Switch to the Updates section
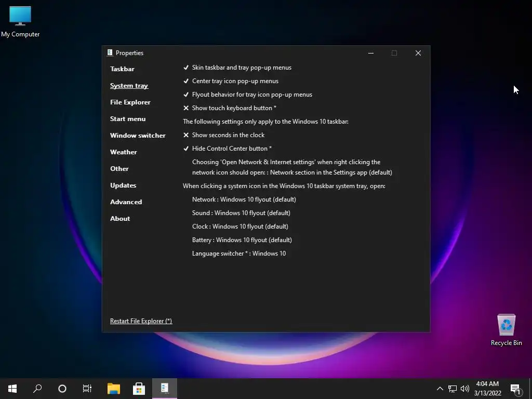532x399 pixels. pos(123,185)
